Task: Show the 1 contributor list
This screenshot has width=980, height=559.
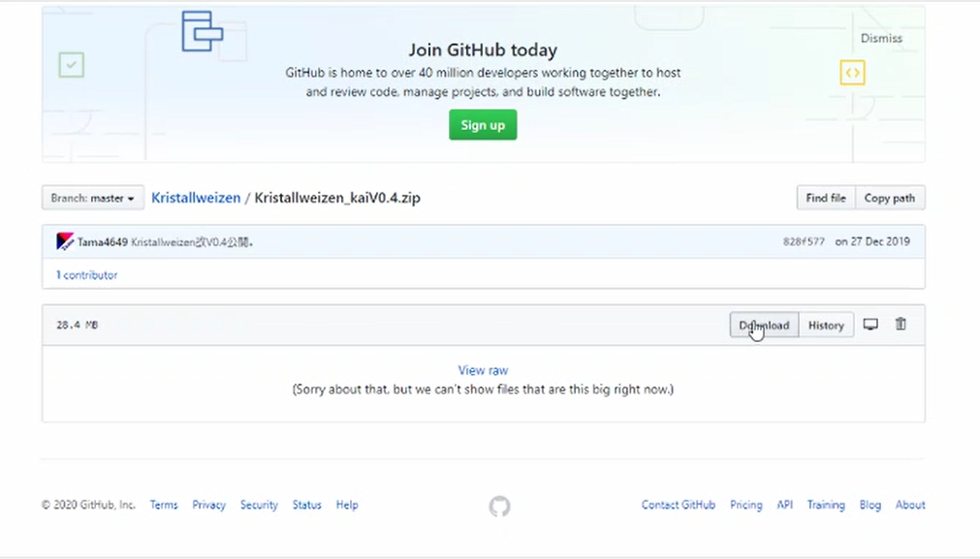Action: tap(86, 275)
